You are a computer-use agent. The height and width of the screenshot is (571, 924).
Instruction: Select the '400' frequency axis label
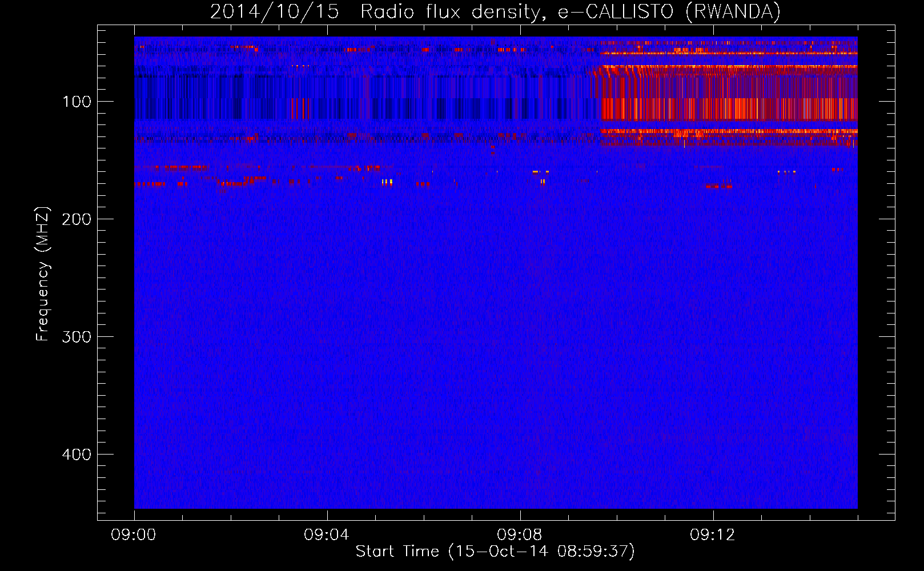(x=77, y=455)
